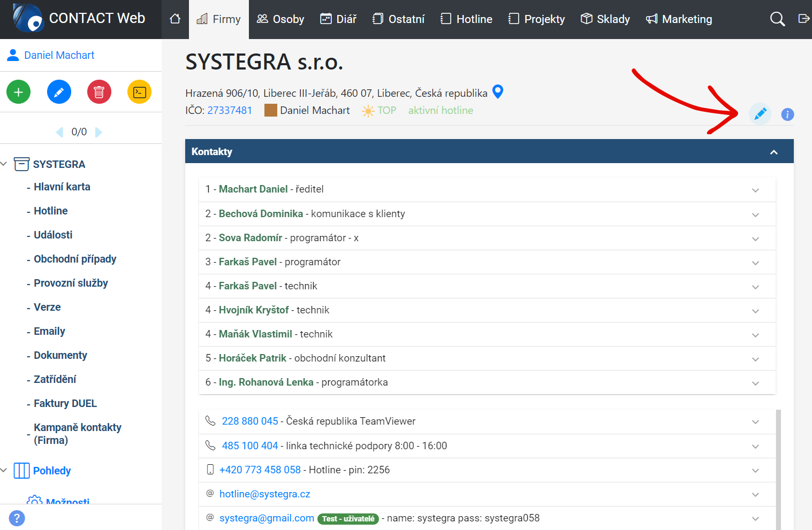Show company info via blue i icon
Image resolution: width=812 pixels, height=530 pixels.
pos(787,114)
